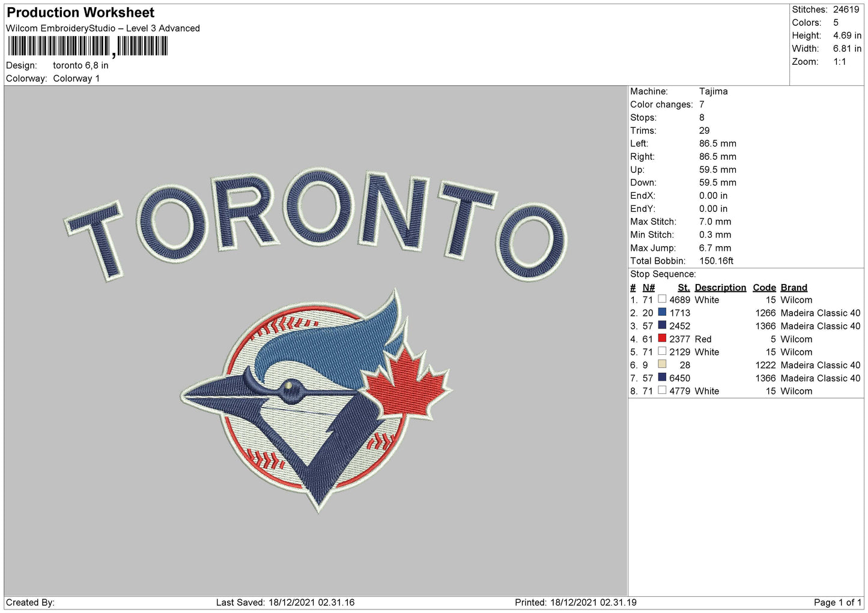Click the Min Stitch value '0.3 mm'
The width and height of the screenshot is (868, 613).
(715, 235)
